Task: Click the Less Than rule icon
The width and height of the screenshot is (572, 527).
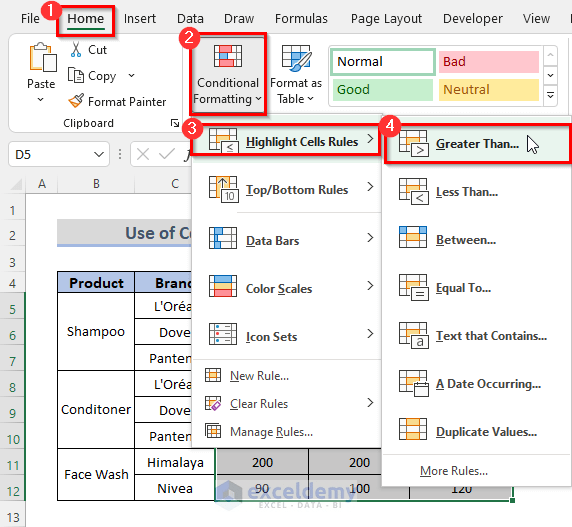Action: coord(414,191)
